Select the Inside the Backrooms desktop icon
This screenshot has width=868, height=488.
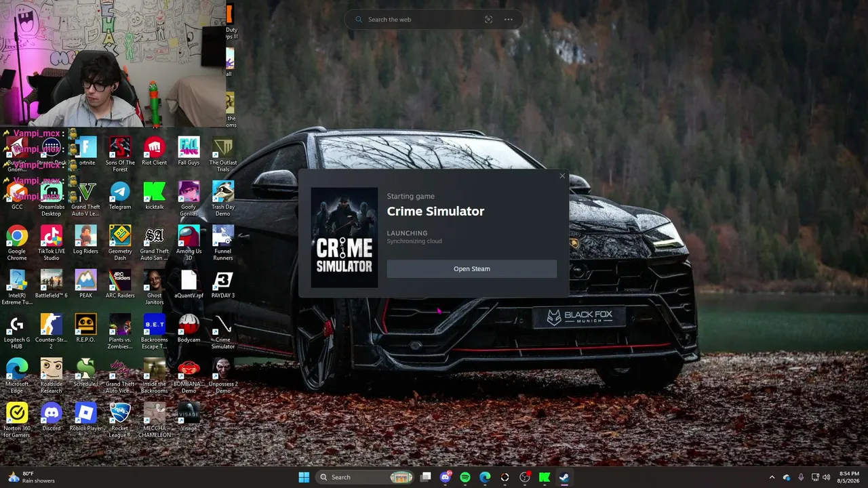pos(155,376)
